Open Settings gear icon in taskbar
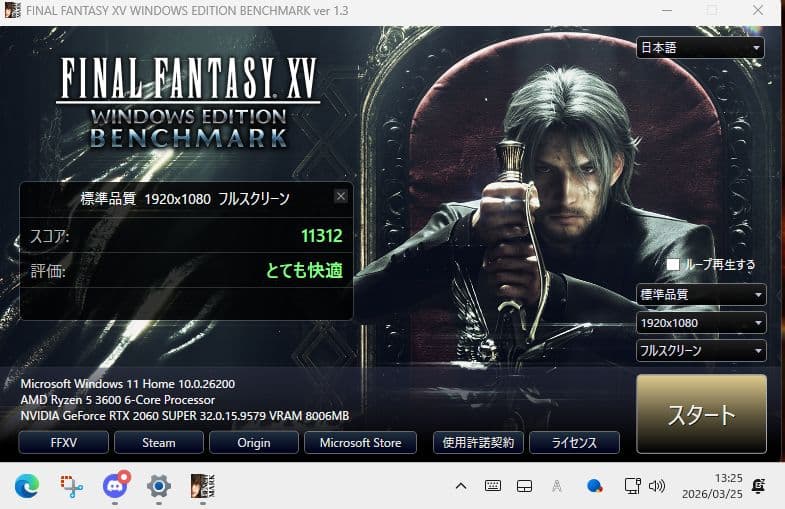The image size is (785, 509). [x=159, y=486]
